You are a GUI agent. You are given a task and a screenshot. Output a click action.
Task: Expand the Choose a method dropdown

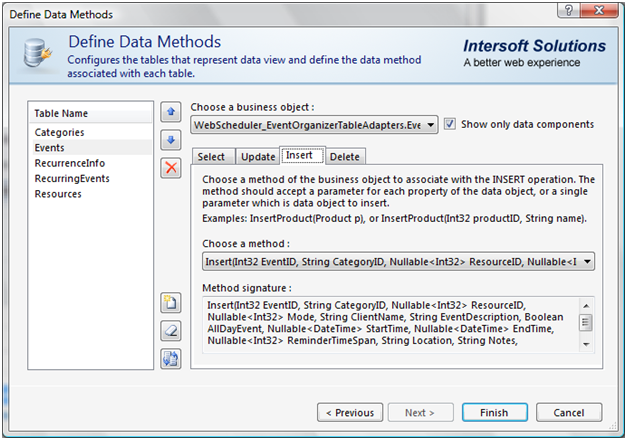587,262
